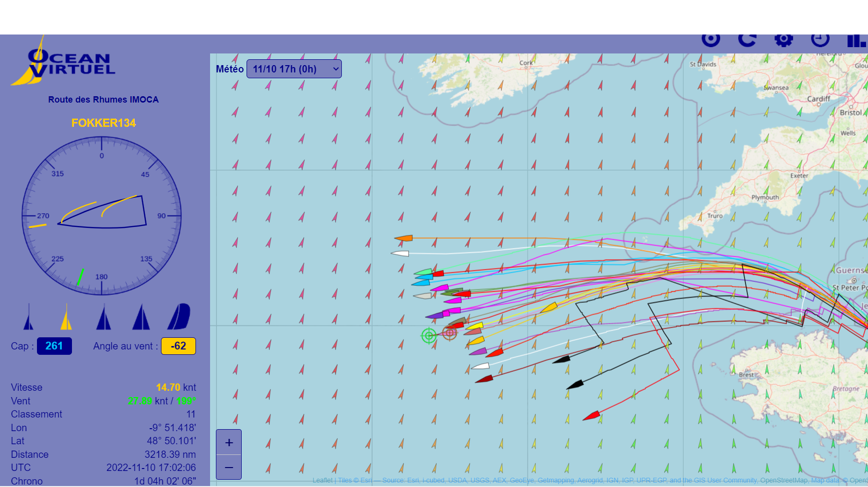
Task: Click the latitude value 48° 50.101'
Action: tap(172, 441)
